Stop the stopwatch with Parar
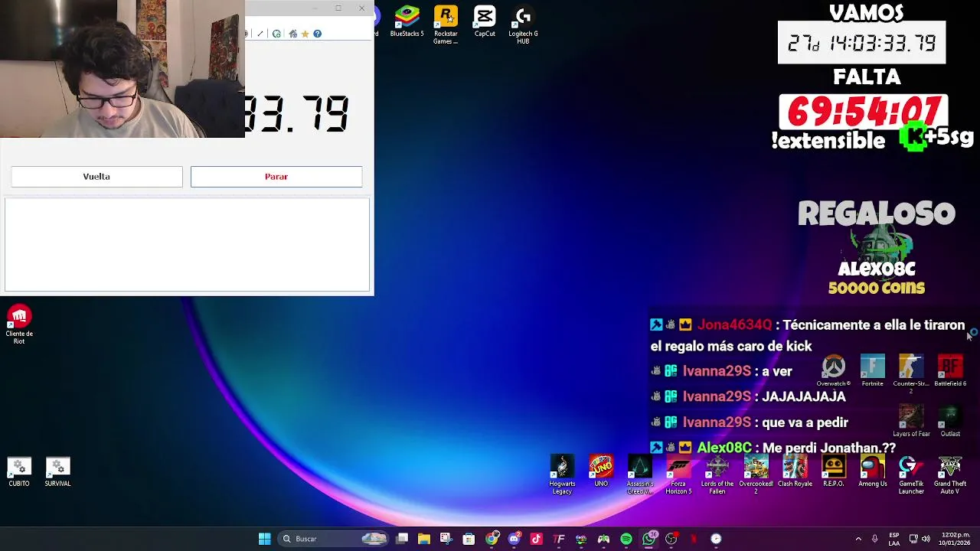 pos(276,177)
